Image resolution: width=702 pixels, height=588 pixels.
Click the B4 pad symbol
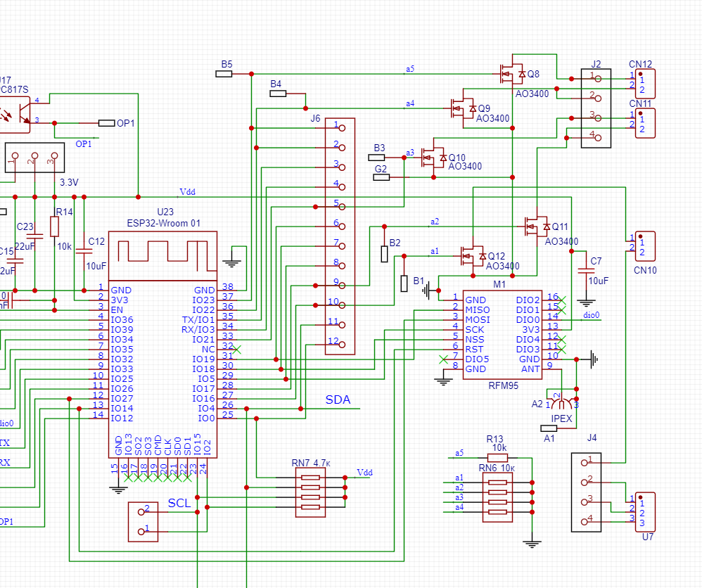click(278, 94)
